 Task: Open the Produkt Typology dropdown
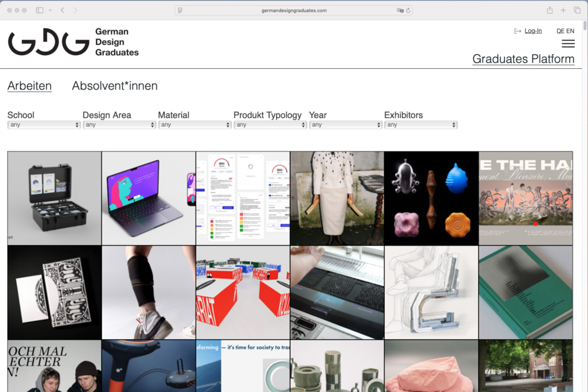pyautogui.click(x=270, y=125)
